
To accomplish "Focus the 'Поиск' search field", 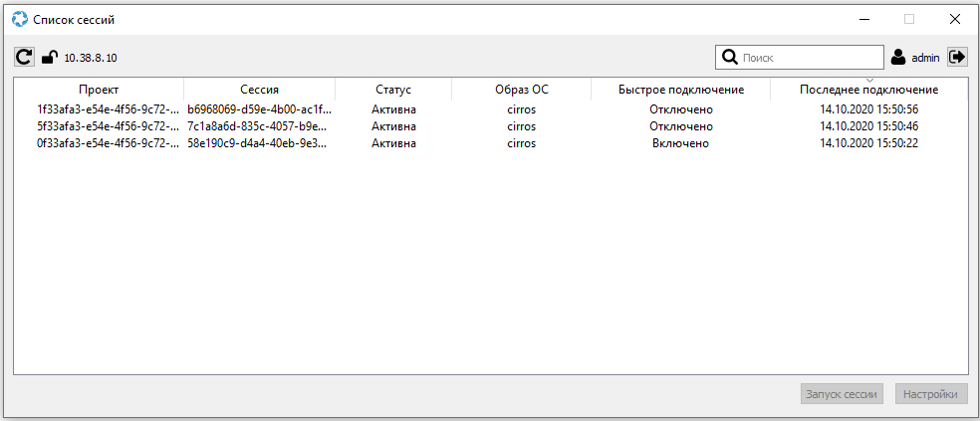I will (x=810, y=58).
